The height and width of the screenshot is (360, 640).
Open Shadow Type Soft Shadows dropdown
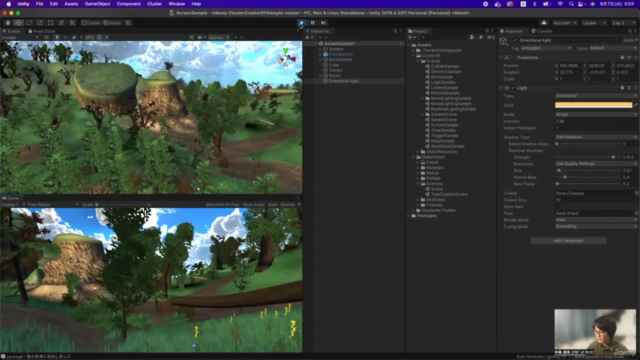[596, 137]
